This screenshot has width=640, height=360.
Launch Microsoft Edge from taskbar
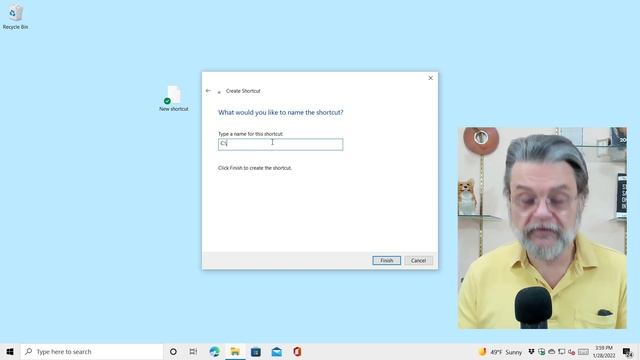click(214, 351)
